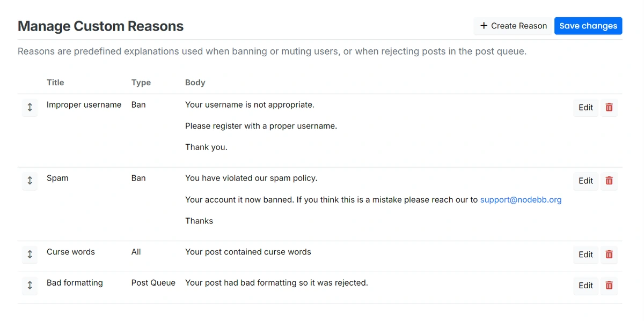This screenshot has height=321, width=644.
Task: Click the reorder handle for Curse words
Action: click(30, 255)
